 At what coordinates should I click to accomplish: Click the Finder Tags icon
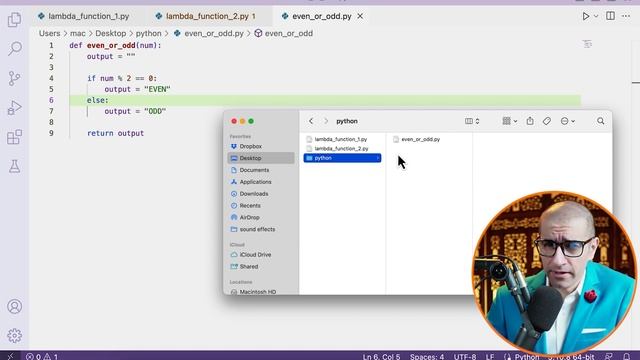[x=547, y=121]
